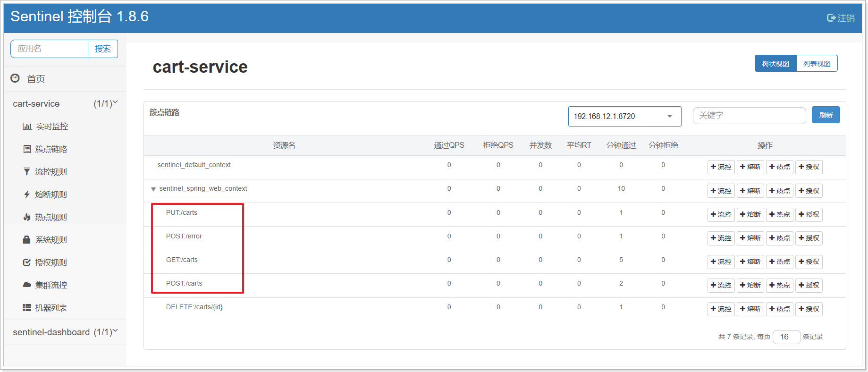
Task: Add 熔断 rule for sentinel_spring_web_context
Action: (750, 191)
